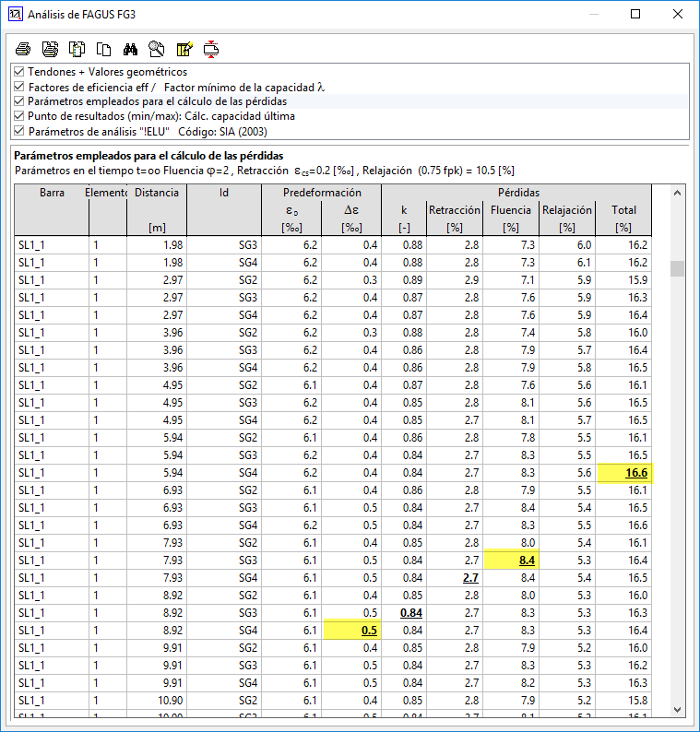
Task: Click the edit table highlight icon
Action: [184, 49]
